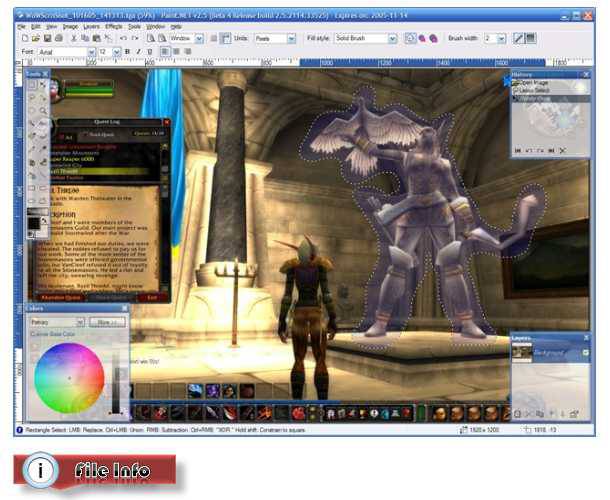610x500 pixels.
Task: Select the Rectangle shape tool
Action: point(33,188)
